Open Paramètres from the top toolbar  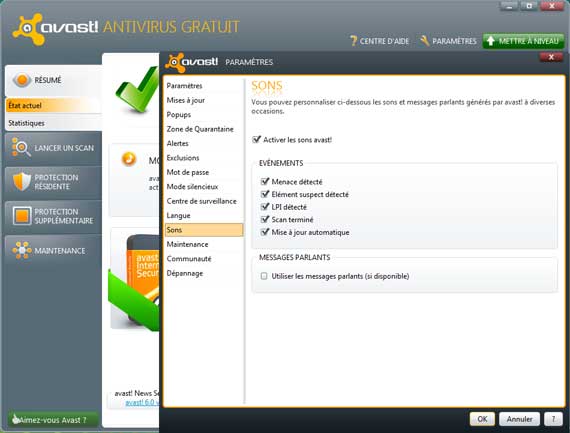448,41
